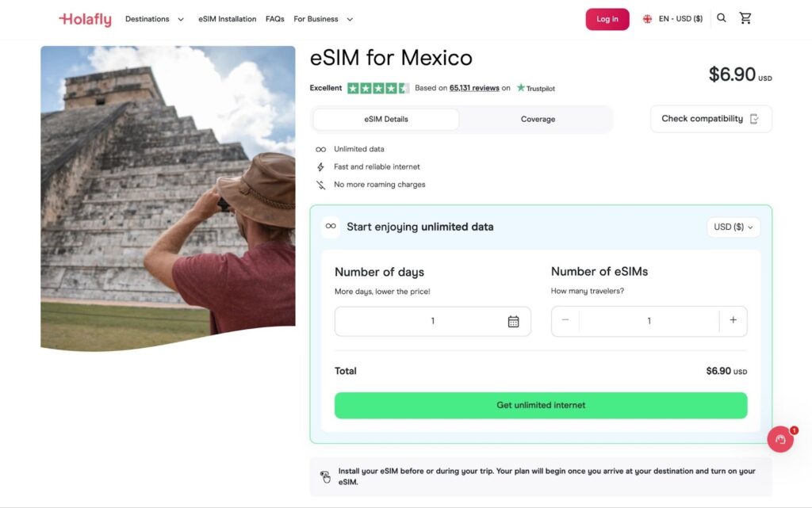The width and height of the screenshot is (812, 508).
Task: Open the eSIM Installation page
Action: [x=227, y=18]
